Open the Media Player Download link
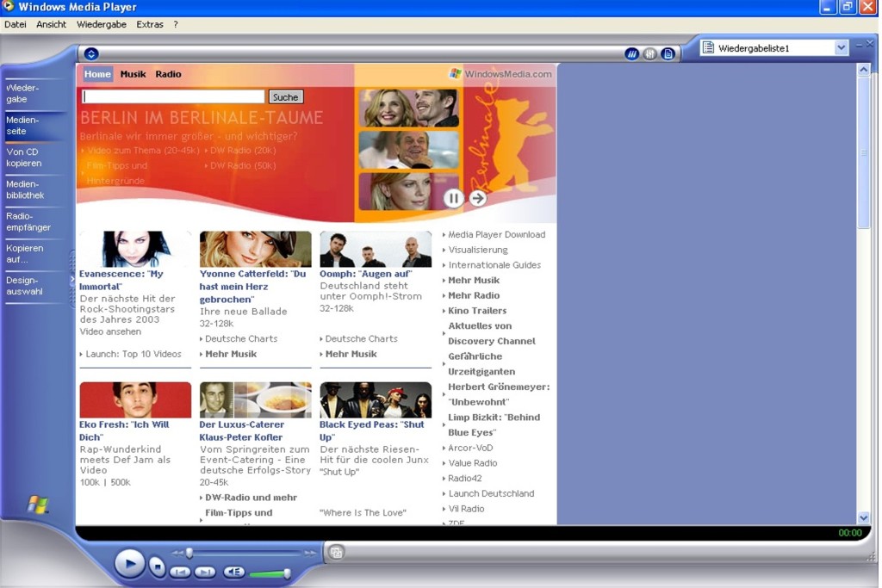The image size is (882, 588). [497, 234]
